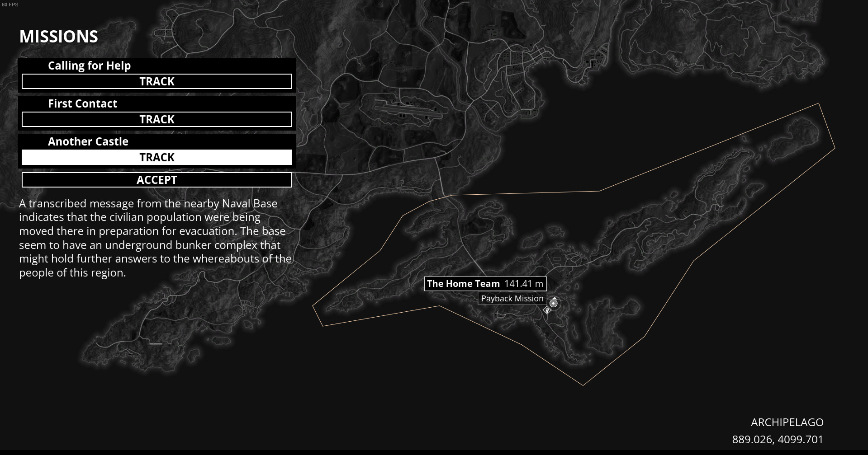Click the MISSIONS heading
This screenshot has width=868, height=455.
(x=59, y=37)
